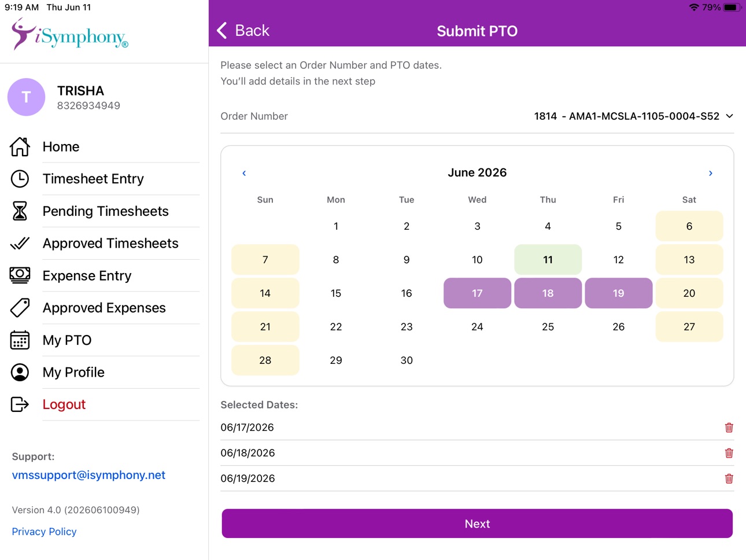Image resolution: width=746 pixels, height=560 pixels.
Task: Select June 1 on the calendar
Action: click(x=336, y=226)
